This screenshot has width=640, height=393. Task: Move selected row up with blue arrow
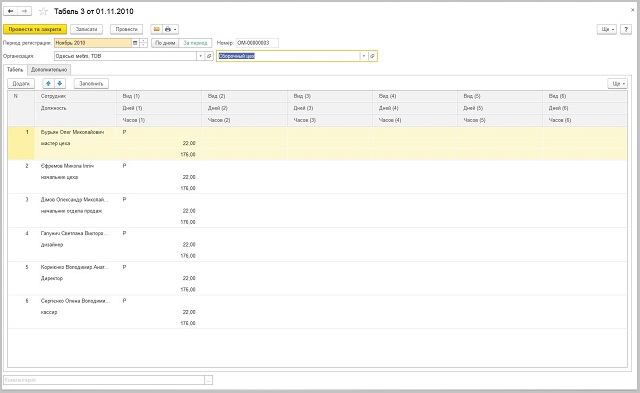[x=48, y=84]
